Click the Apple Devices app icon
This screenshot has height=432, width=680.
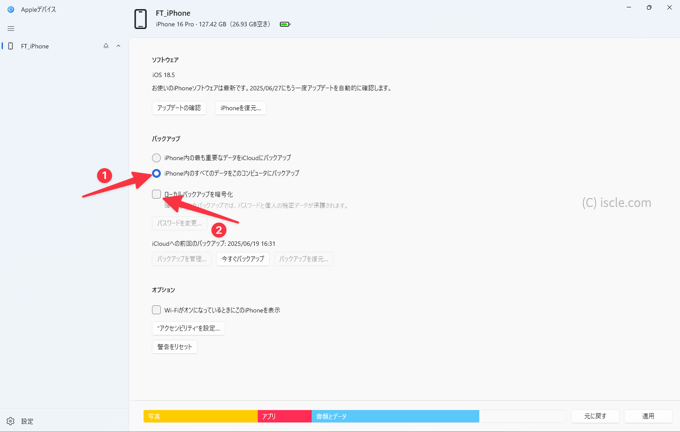pyautogui.click(x=10, y=9)
